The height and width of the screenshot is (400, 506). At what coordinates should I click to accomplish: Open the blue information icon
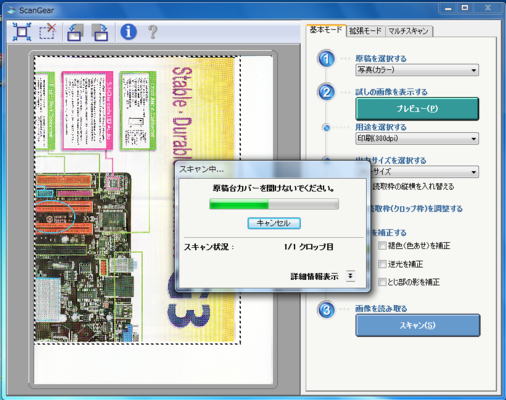[128, 32]
